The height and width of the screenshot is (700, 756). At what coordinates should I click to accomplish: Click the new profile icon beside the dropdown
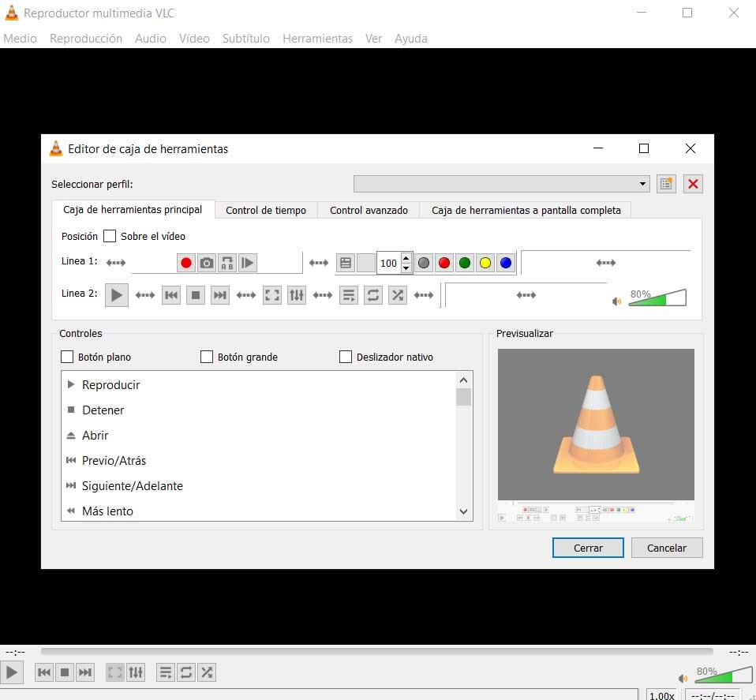click(x=666, y=184)
